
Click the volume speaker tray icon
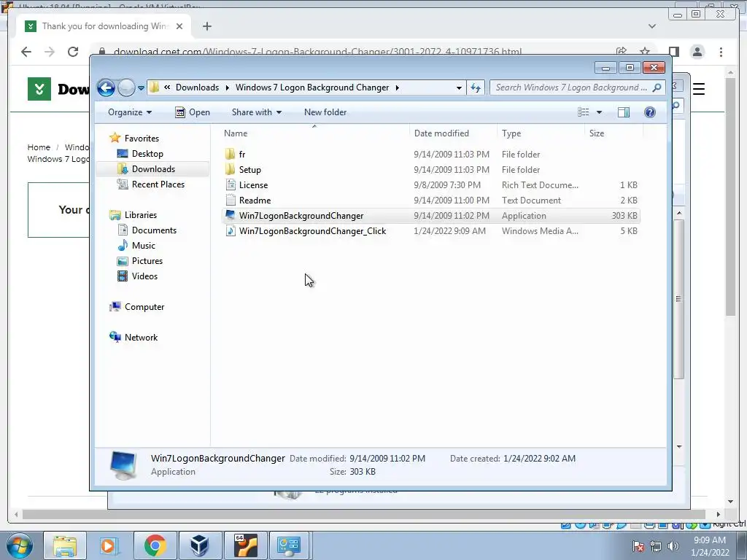pyautogui.click(x=673, y=546)
